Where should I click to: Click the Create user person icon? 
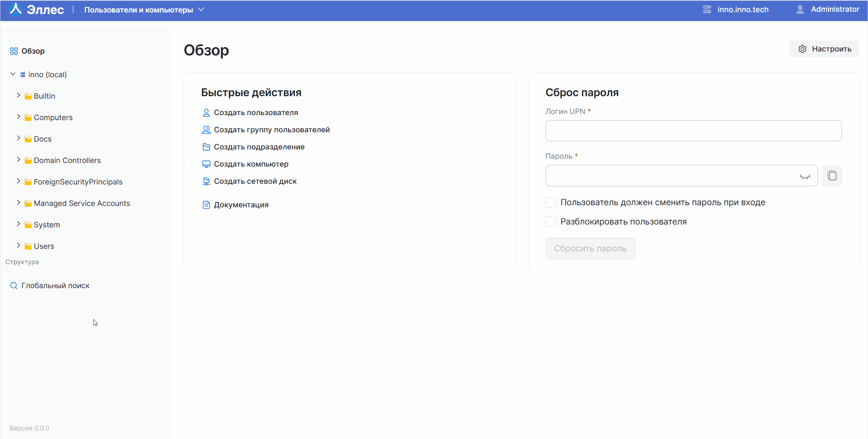click(206, 113)
